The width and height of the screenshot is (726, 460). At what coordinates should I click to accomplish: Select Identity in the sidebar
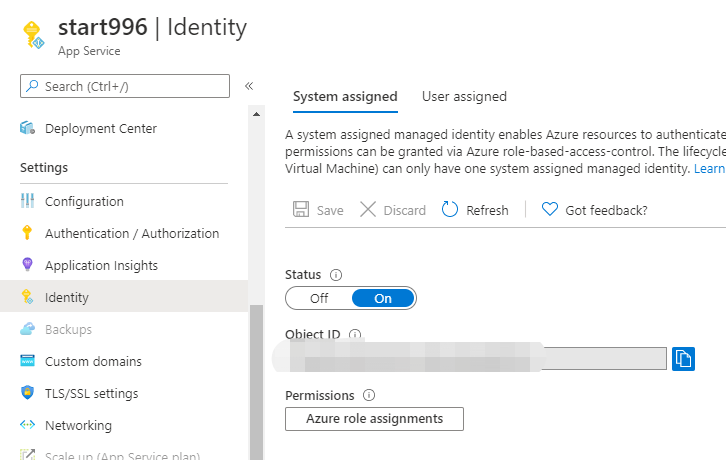pos(124,297)
